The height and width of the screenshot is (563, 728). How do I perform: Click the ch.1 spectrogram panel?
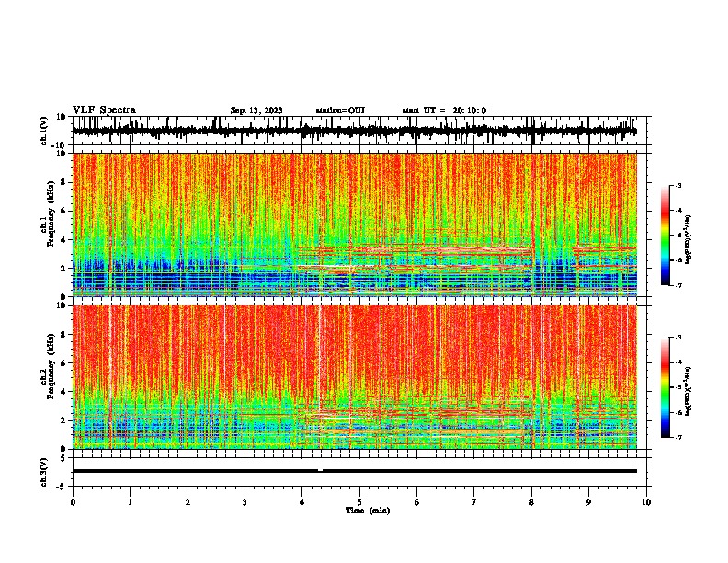(x=355, y=224)
